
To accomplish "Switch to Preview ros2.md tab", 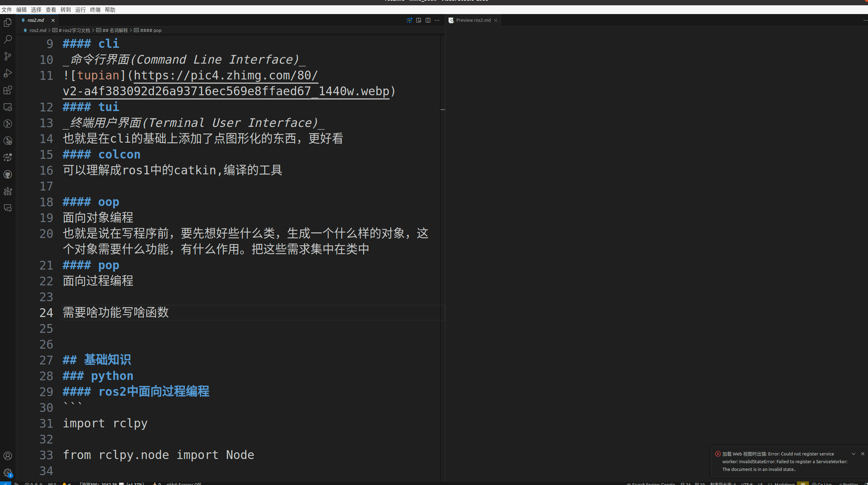I will tap(473, 20).
